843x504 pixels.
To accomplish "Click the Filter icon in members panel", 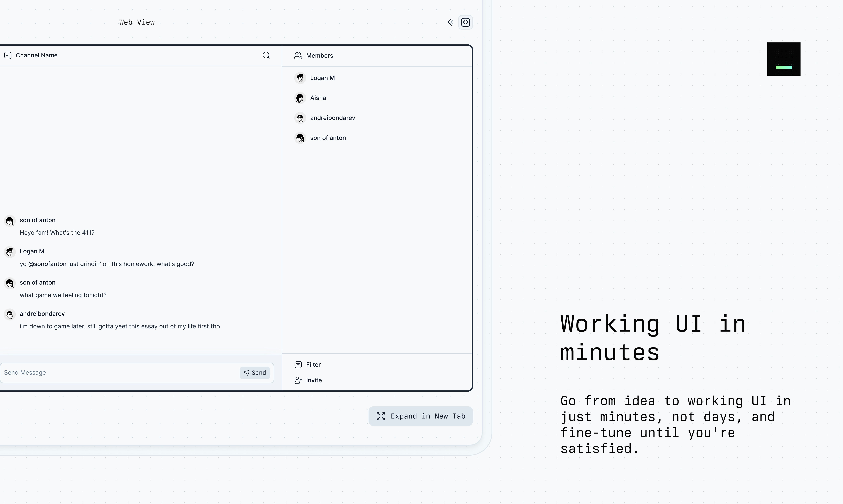I will pos(298,364).
